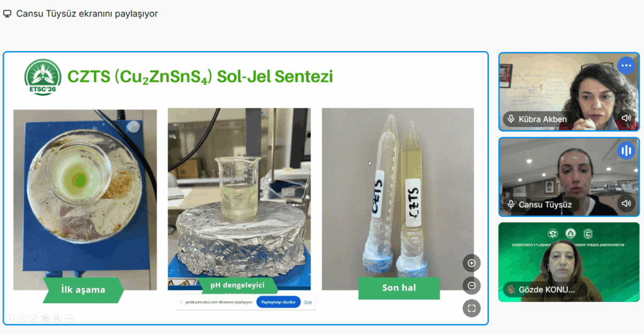Viewport: 644px width, 334px height.
Task: Click the muted microphone icon of Gözde KONU
Action: (x=511, y=289)
